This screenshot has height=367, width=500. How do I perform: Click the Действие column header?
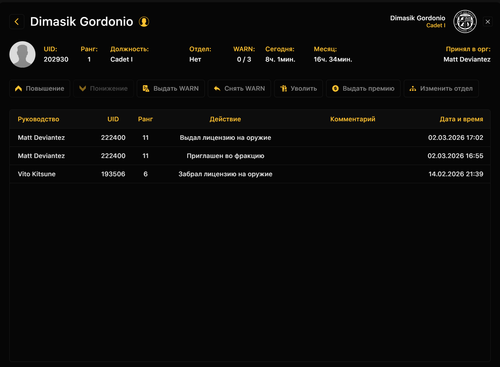coord(225,119)
